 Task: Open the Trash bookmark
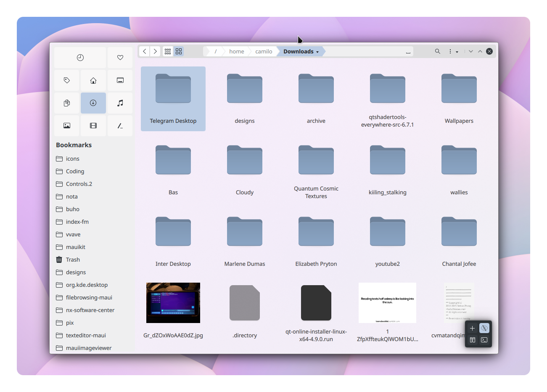click(x=73, y=260)
